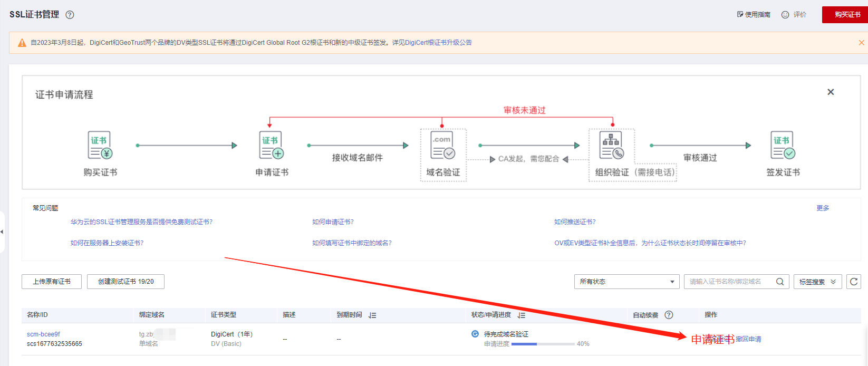This screenshot has width=868, height=366.
Task: Click the 签发证书 step icon
Action: coord(783,145)
